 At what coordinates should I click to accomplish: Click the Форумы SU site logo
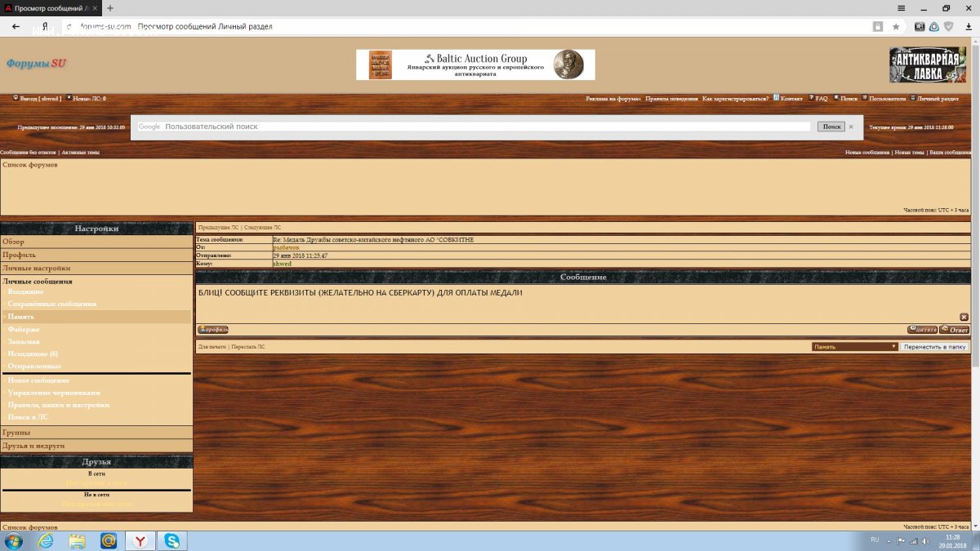tap(37, 64)
